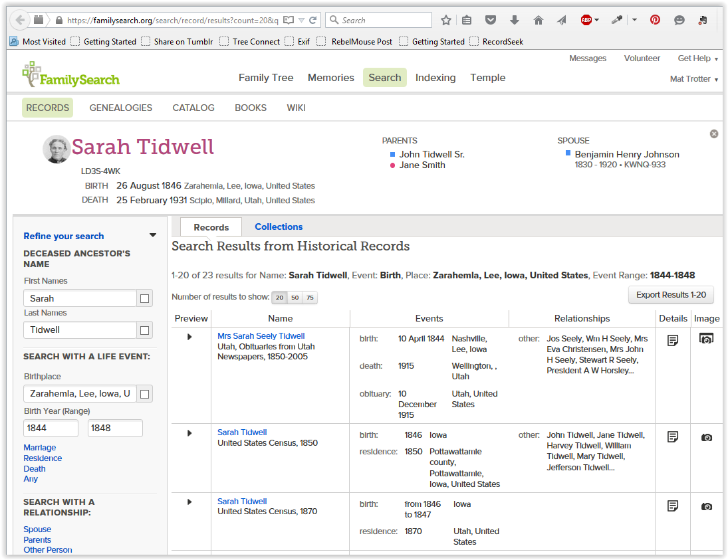Image resolution: width=728 pixels, height=560 pixels.
Task: Open the Indexing menu
Action: coord(435,78)
